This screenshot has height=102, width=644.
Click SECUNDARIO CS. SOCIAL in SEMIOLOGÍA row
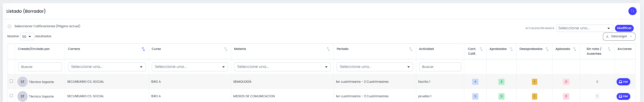pyautogui.click(x=85, y=82)
